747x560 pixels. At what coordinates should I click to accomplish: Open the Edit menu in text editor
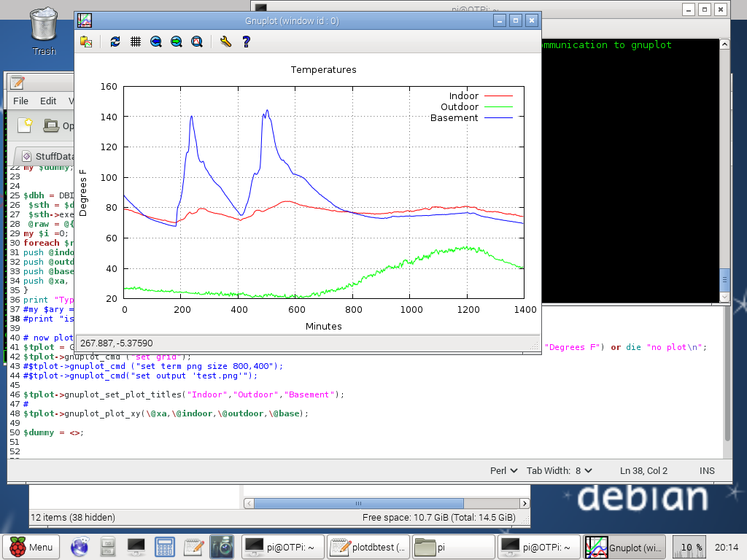(x=48, y=101)
